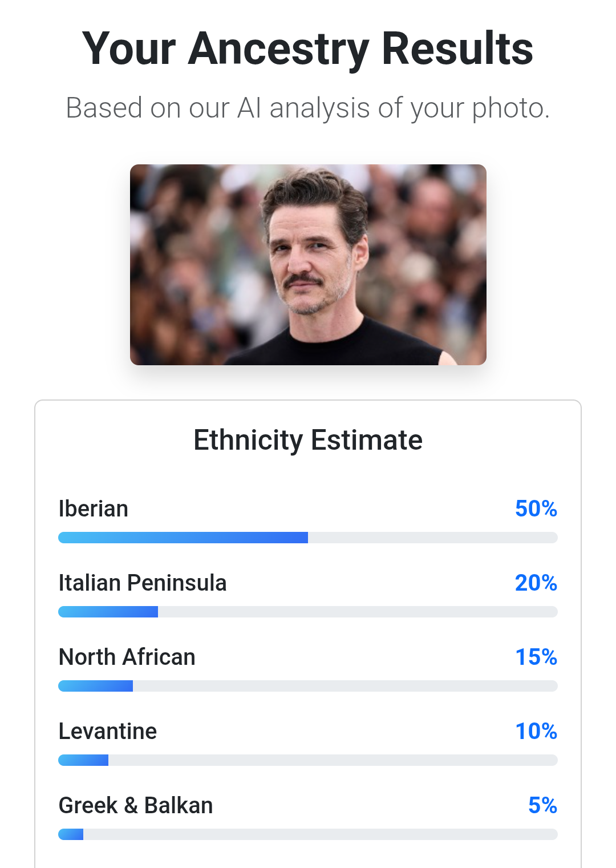Click the 10% value for Levantine
The image size is (616, 868).
point(536,731)
